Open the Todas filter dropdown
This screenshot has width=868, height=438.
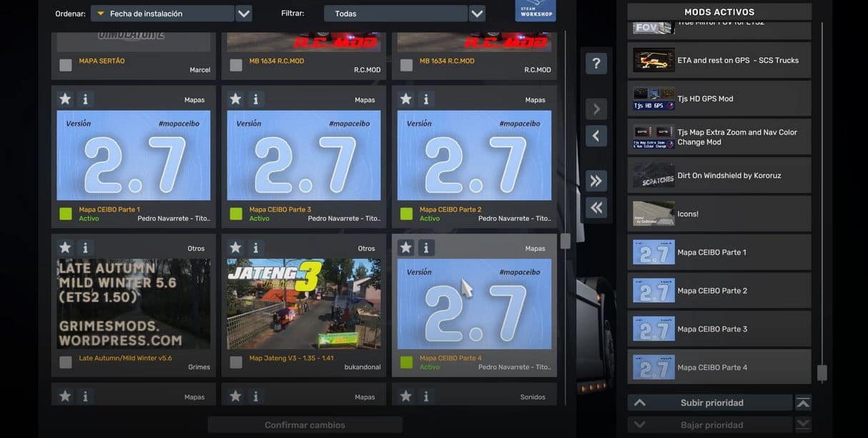[x=395, y=14]
